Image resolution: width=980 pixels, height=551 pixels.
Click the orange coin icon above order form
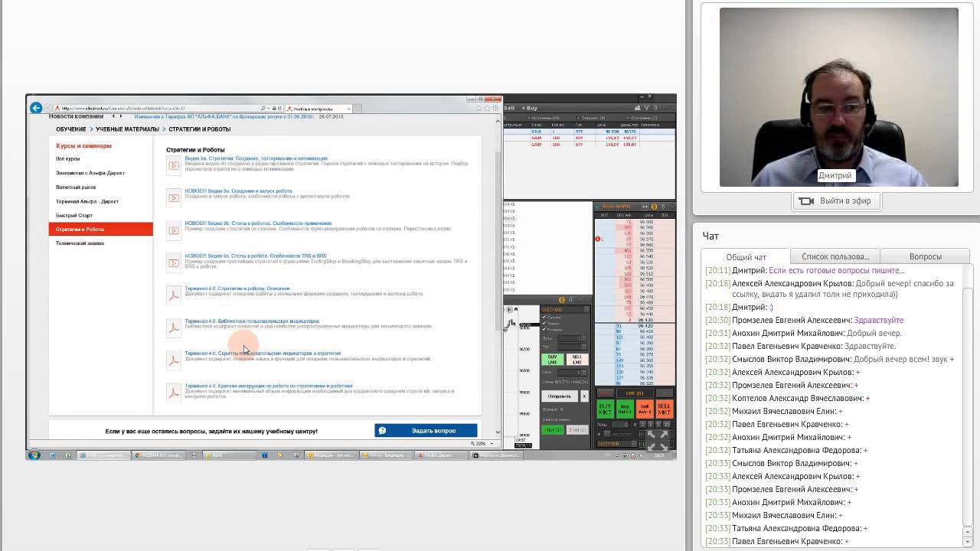point(562,300)
